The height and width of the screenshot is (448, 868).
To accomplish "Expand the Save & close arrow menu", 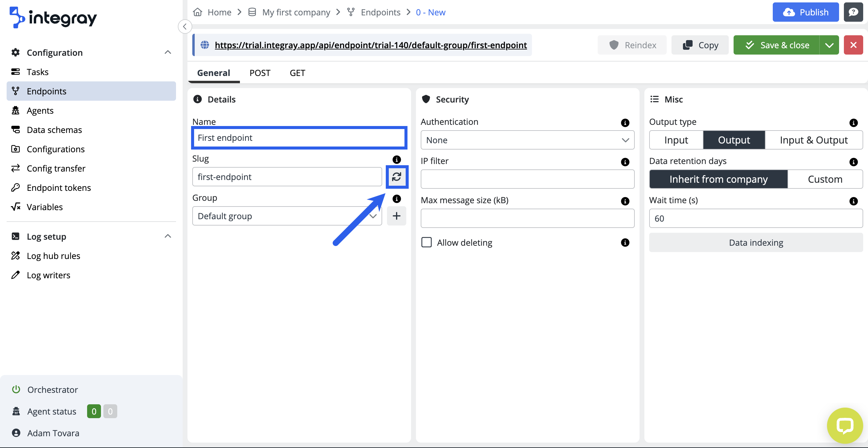I will pos(829,45).
